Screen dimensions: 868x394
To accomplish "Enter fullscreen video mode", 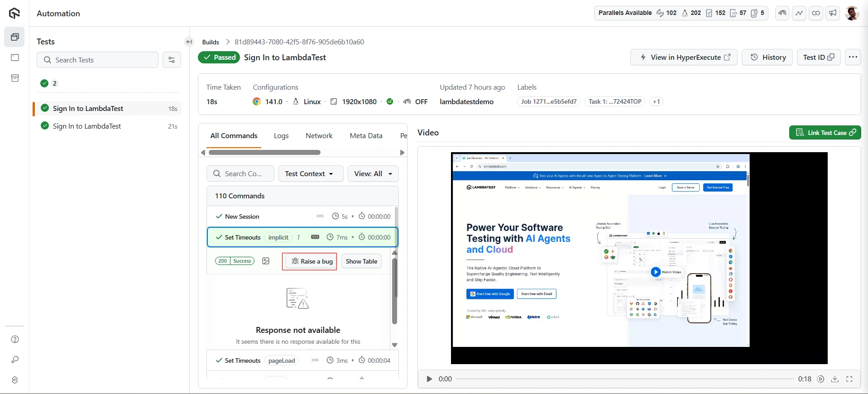I will click(x=849, y=379).
